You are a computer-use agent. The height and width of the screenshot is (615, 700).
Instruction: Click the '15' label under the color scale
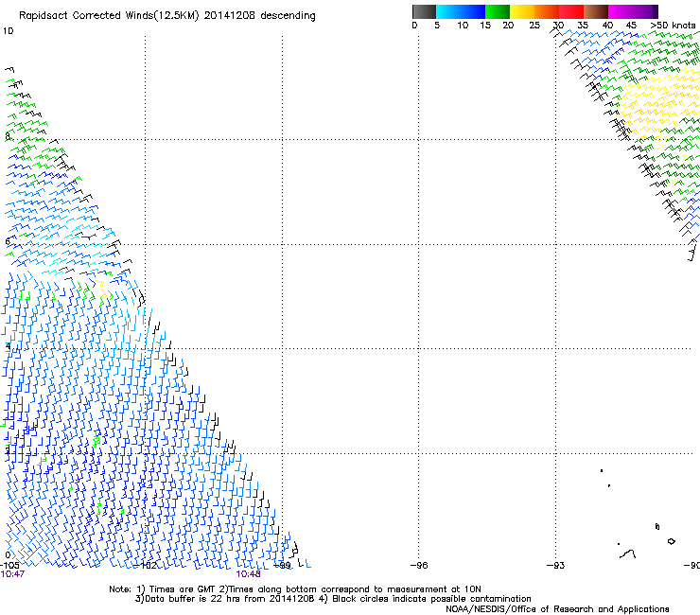point(485,26)
